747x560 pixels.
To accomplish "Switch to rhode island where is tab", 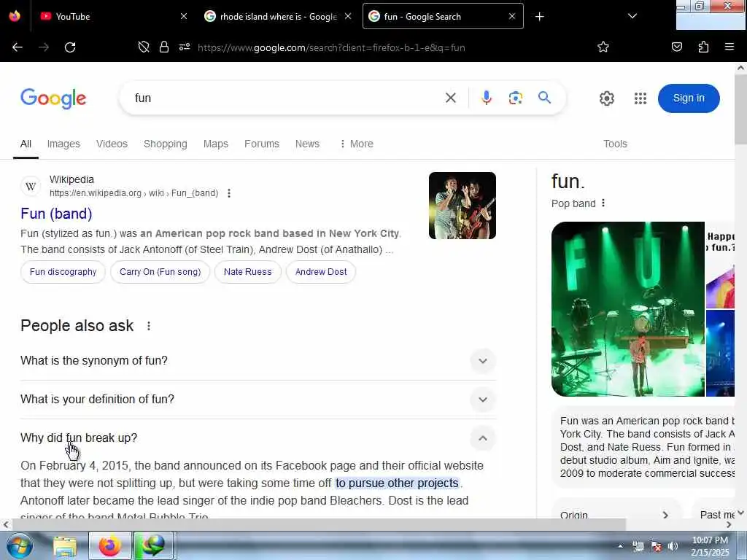I will point(278,16).
